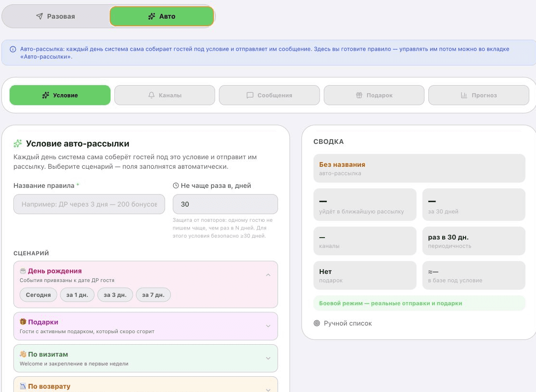Click the gift icon on Подарок tab
536x392 pixels.
(359, 95)
